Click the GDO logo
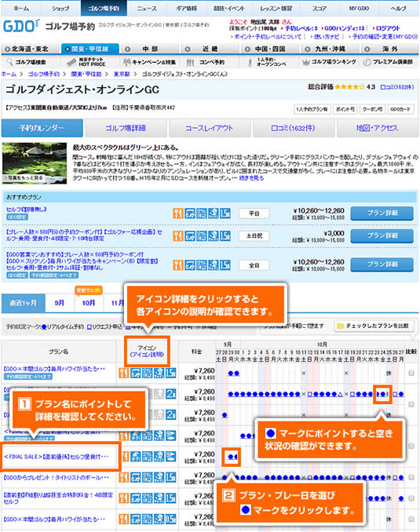Image resolution: width=420 pixels, height=532 pixels. pyautogui.click(x=21, y=26)
